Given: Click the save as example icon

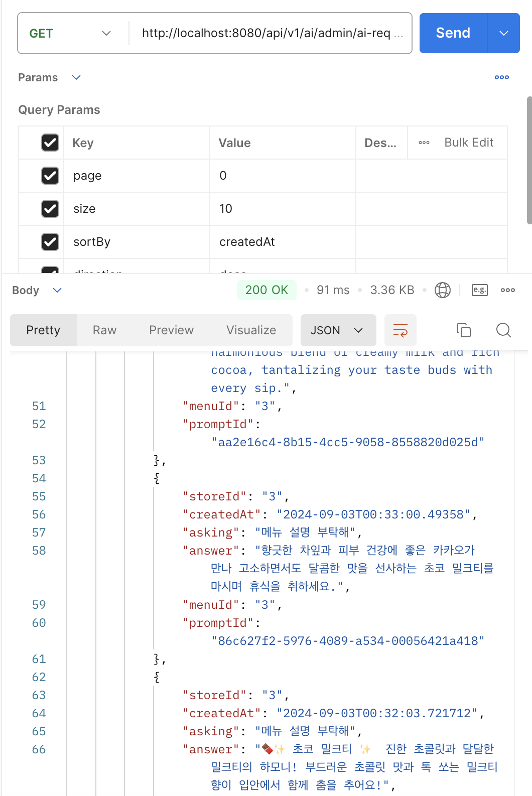Looking at the screenshot, I should click(479, 290).
